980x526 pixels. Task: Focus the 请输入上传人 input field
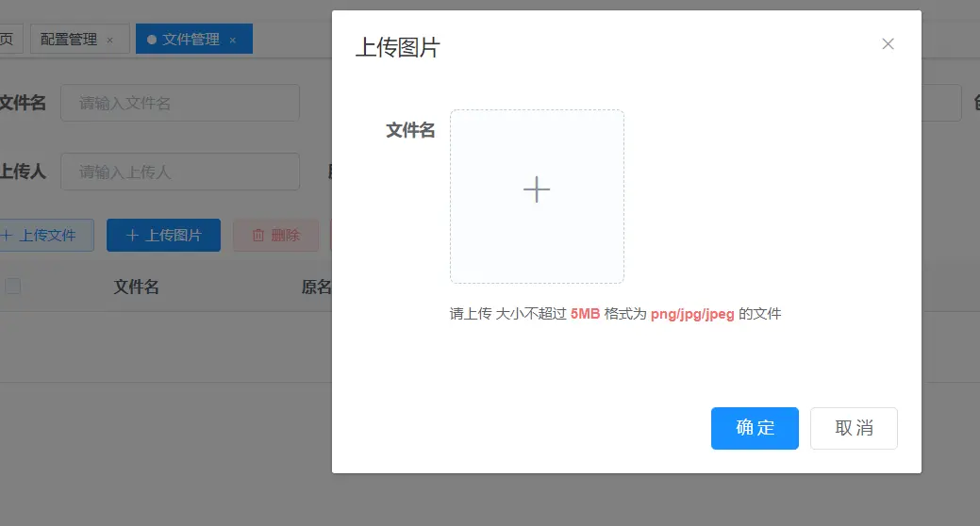coord(180,172)
